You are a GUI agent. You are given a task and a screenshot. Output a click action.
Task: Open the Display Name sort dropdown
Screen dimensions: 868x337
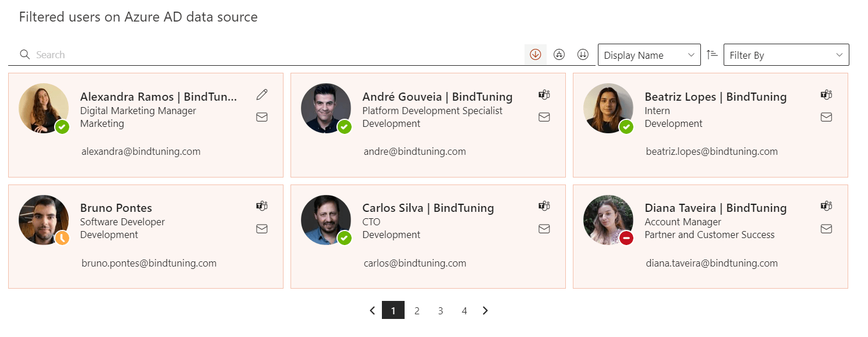pos(649,55)
